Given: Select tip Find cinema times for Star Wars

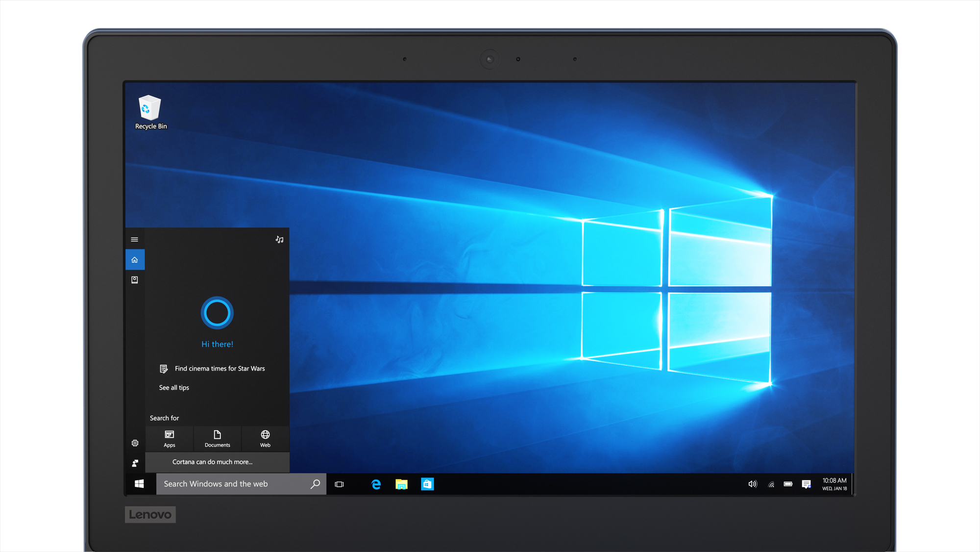Looking at the screenshot, I should pyautogui.click(x=213, y=369).
